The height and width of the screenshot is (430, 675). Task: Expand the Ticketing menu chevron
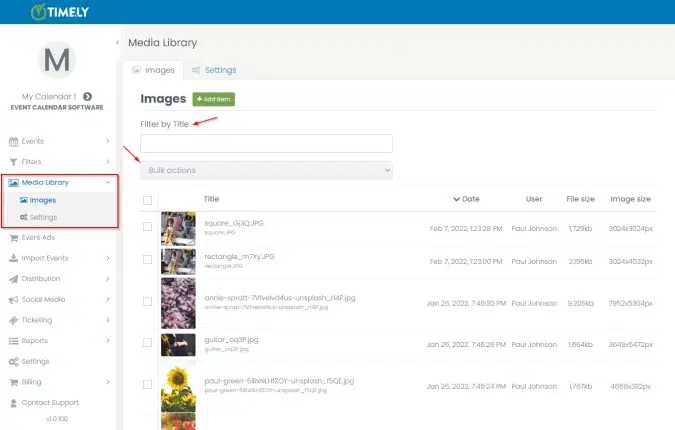tap(108, 320)
